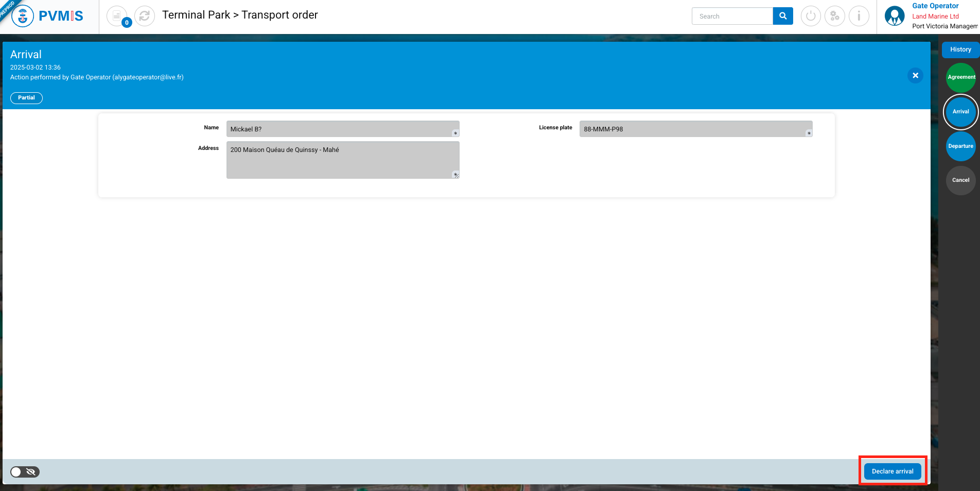980x491 pixels.
Task: Open the documents icon with 0 badge
Action: (x=117, y=16)
